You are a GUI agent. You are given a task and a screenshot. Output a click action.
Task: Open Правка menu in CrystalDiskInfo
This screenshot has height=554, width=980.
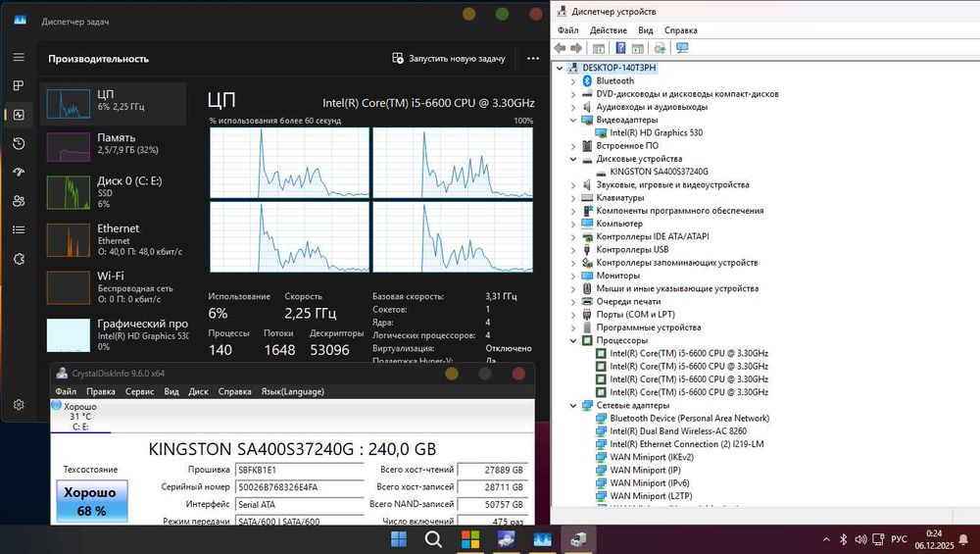coord(101,391)
